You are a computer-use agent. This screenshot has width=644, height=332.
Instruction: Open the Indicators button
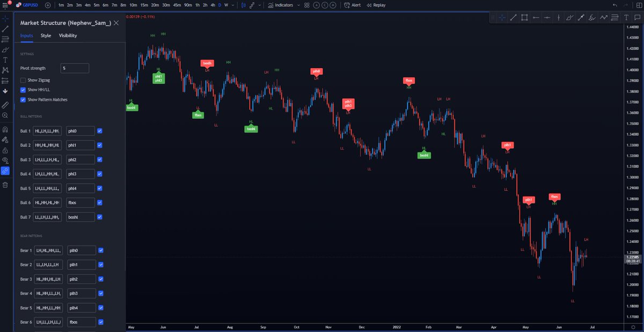(280, 5)
